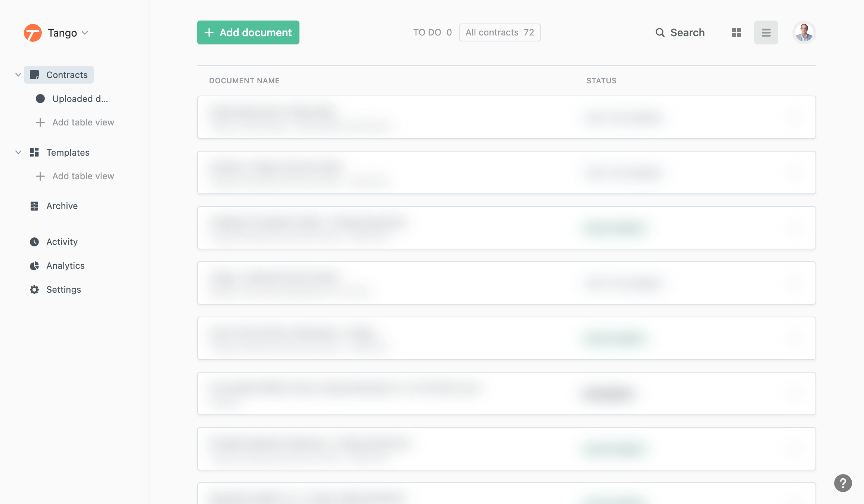Image resolution: width=864 pixels, height=504 pixels.
Task: Switch to the TO DO tab
Action: 432,32
